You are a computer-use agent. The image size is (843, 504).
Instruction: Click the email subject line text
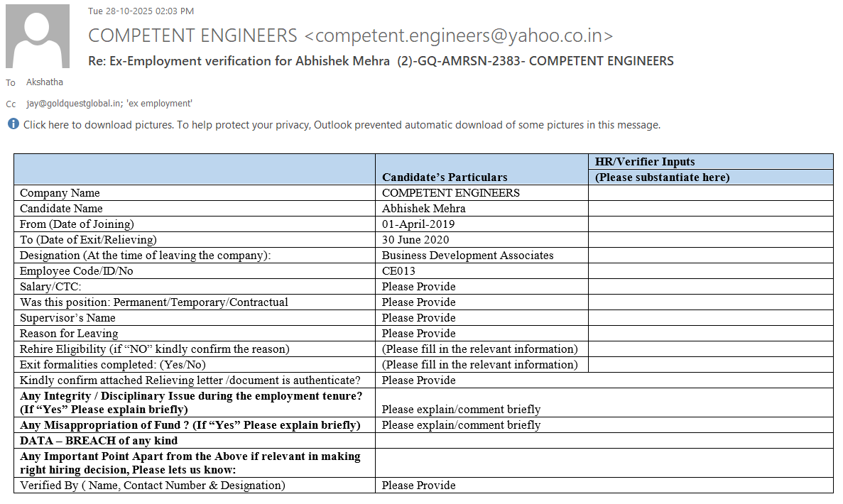pos(381,61)
